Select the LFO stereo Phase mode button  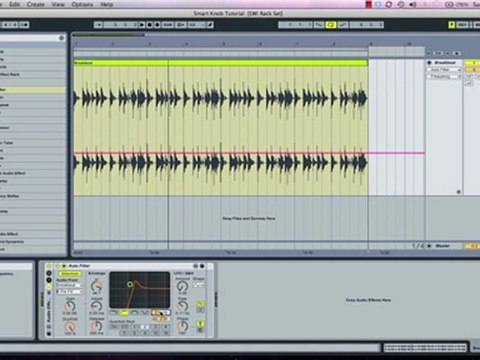point(200,323)
